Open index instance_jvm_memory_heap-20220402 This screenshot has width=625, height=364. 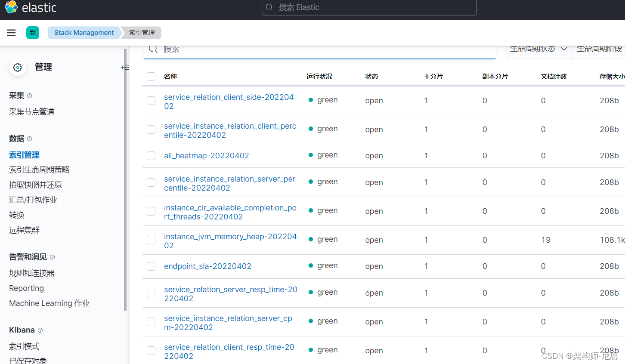point(230,241)
